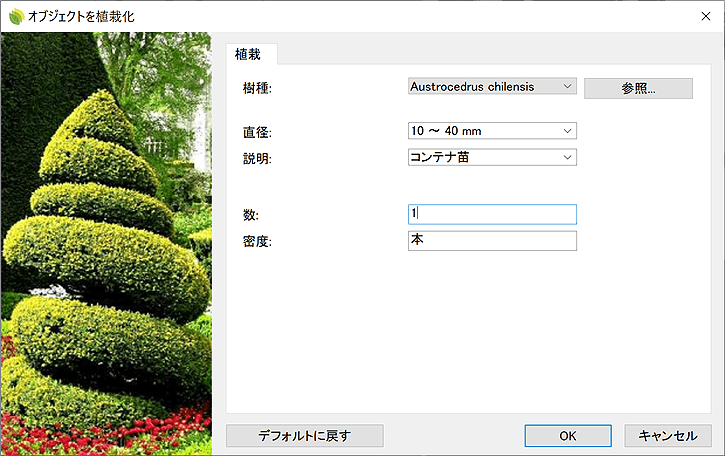This screenshot has height=456, width=725.
Task: Open the 説明 コンテナ苗 dropdown
Action: (492, 157)
